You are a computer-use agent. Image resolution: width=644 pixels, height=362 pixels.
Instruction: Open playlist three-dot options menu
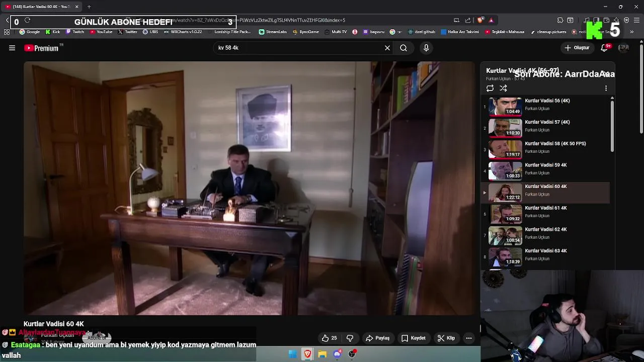pyautogui.click(x=606, y=88)
